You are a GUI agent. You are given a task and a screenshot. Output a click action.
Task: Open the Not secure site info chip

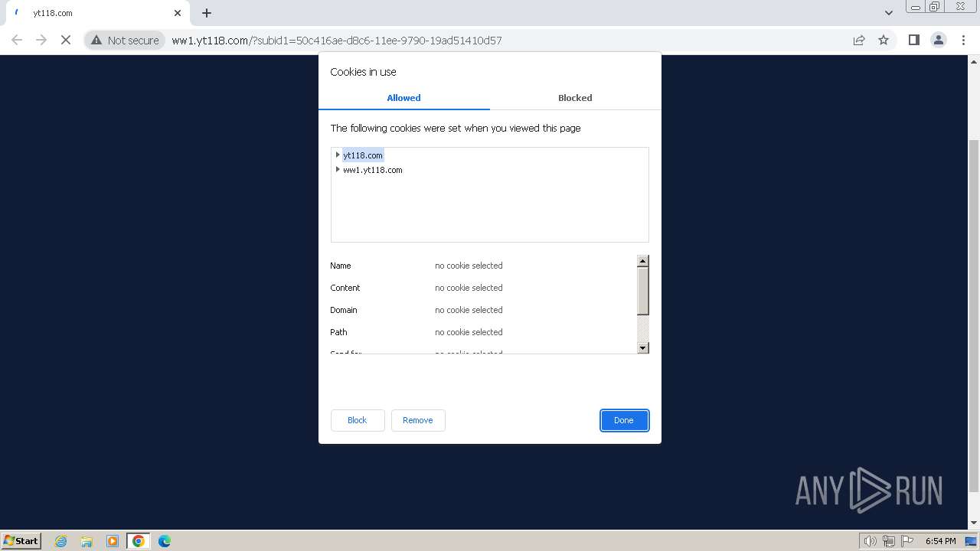pyautogui.click(x=125, y=40)
